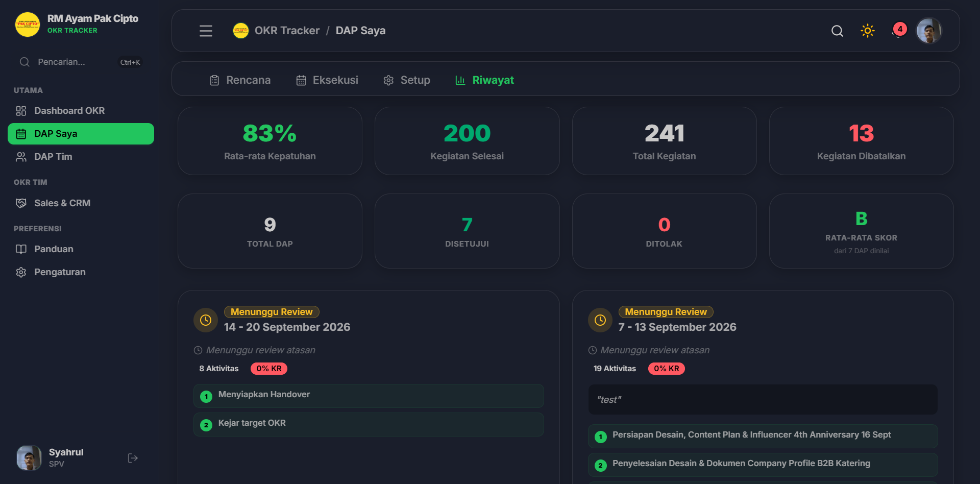Open Dashboard OKR in the sidebar
Image resolution: width=980 pixels, height=484 pixels.
[81, 111]
